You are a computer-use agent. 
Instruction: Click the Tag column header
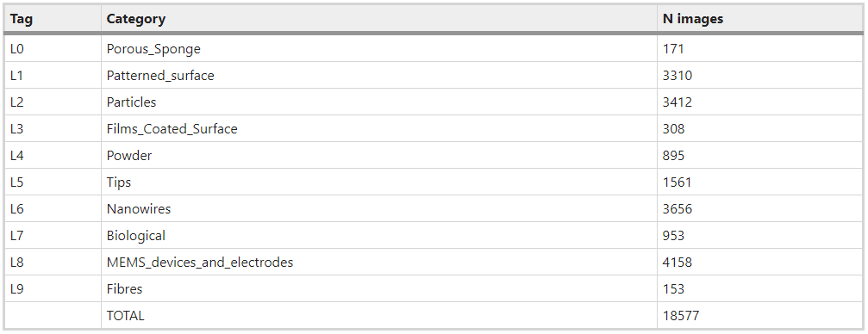[53, 19]
